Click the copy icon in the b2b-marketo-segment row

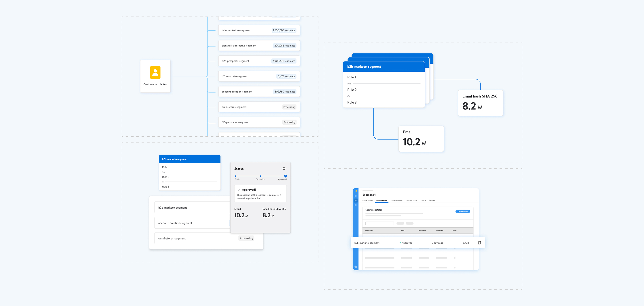479,243
